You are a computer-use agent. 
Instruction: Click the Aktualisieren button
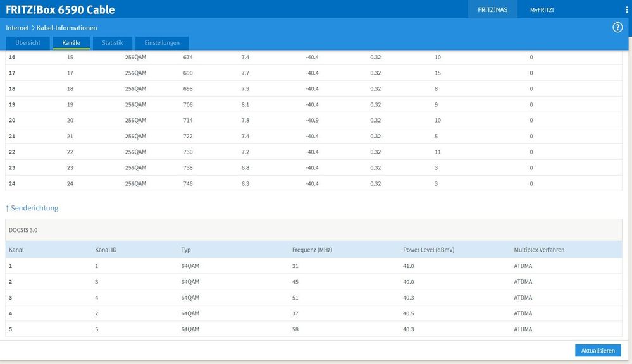[x=598, y=350]
